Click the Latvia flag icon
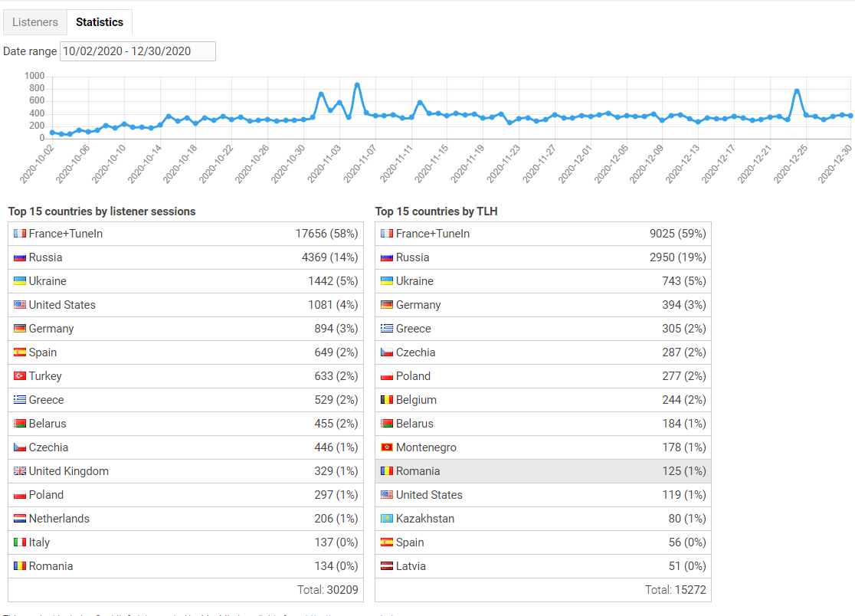Screen dimensions: 855x616 (x=387, y=566)
